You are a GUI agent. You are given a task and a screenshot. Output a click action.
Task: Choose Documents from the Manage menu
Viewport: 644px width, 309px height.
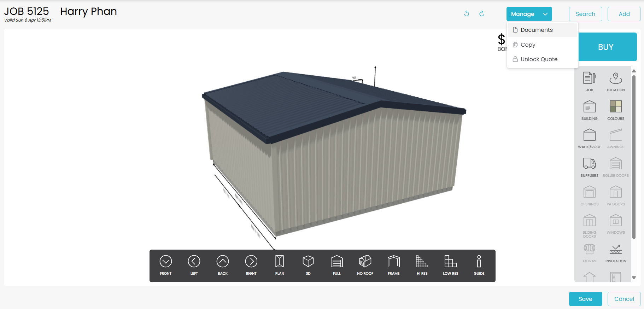click(x=536, y=30)
